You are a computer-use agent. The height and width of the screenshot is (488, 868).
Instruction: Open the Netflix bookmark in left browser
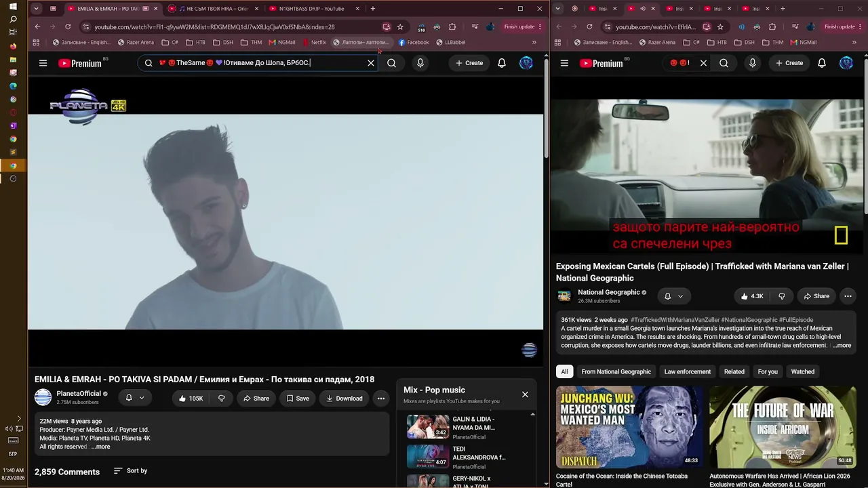point(314,42)
